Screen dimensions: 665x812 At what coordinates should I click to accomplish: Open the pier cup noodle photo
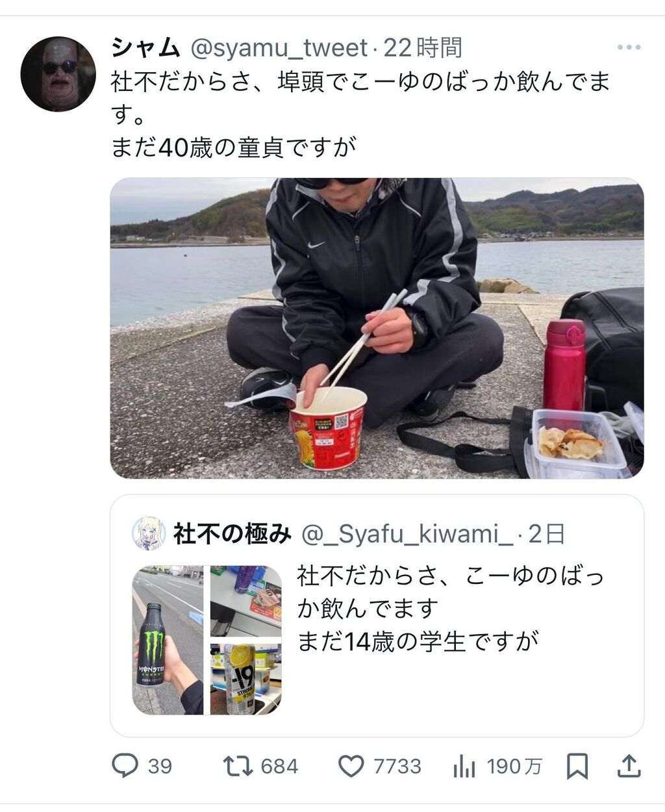pos(377,328)
